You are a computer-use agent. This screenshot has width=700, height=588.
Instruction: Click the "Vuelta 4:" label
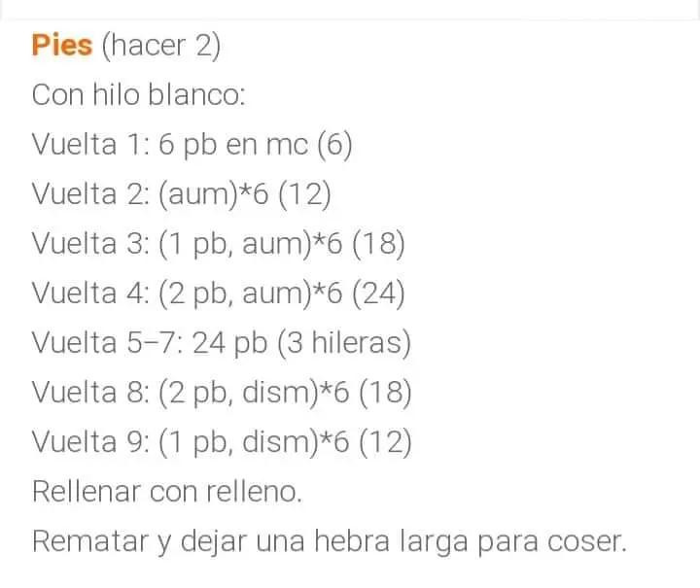[88, 294]
